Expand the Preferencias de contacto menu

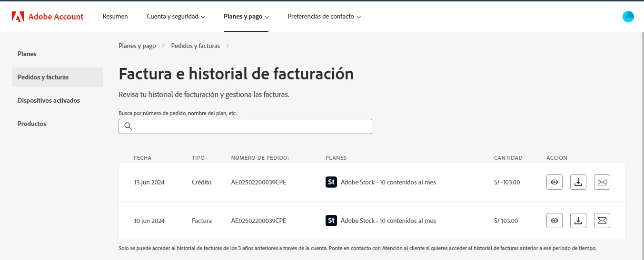pyautogui.click(x=324, y=17)
